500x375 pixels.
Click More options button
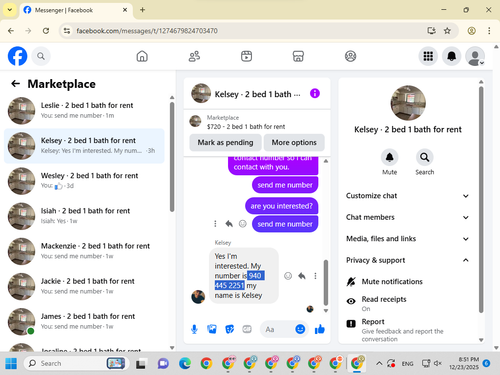pos(294,142)
